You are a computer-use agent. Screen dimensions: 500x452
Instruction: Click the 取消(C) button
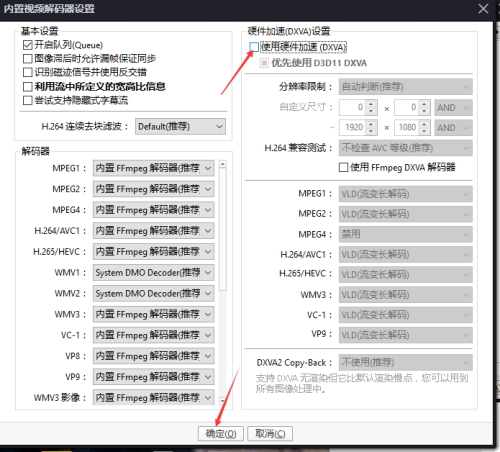pos(270,433)
